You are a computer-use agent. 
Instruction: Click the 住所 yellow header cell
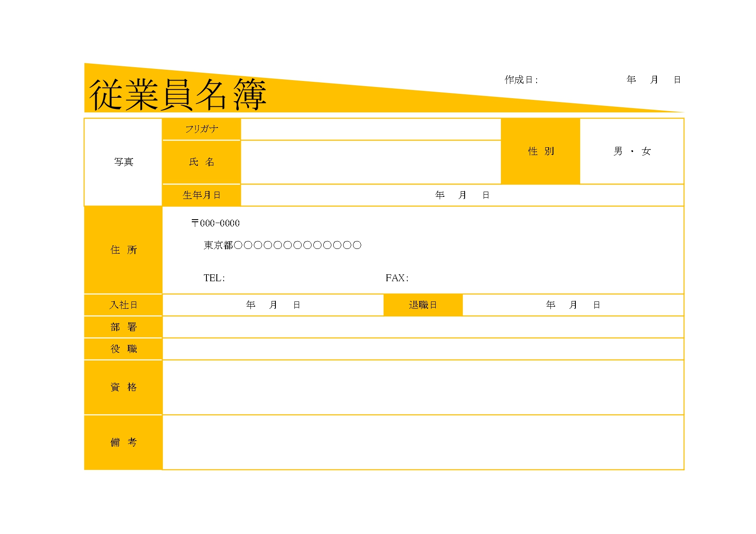pos(123,250)
